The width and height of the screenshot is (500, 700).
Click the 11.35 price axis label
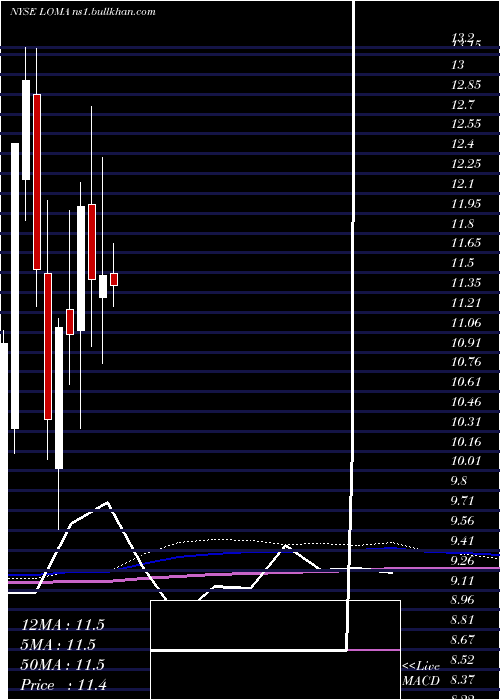coord(466,283)
